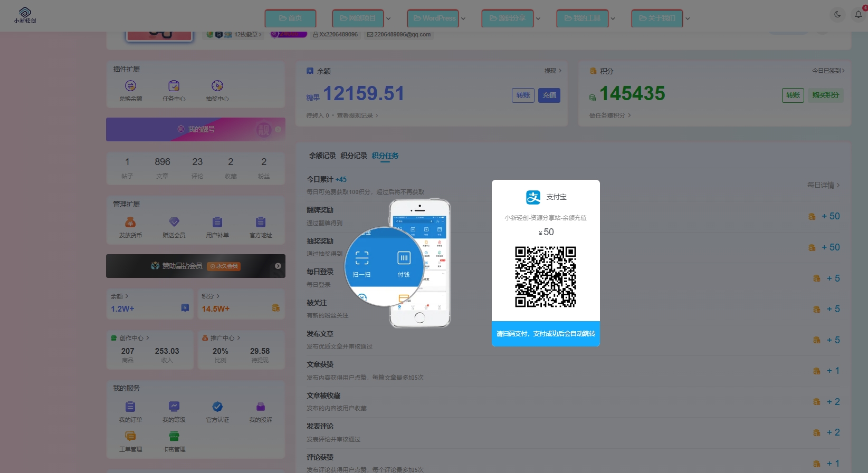Open the 任务中心 icon
This screenshot has width=868, height=473.
click(x=174, y=86)
